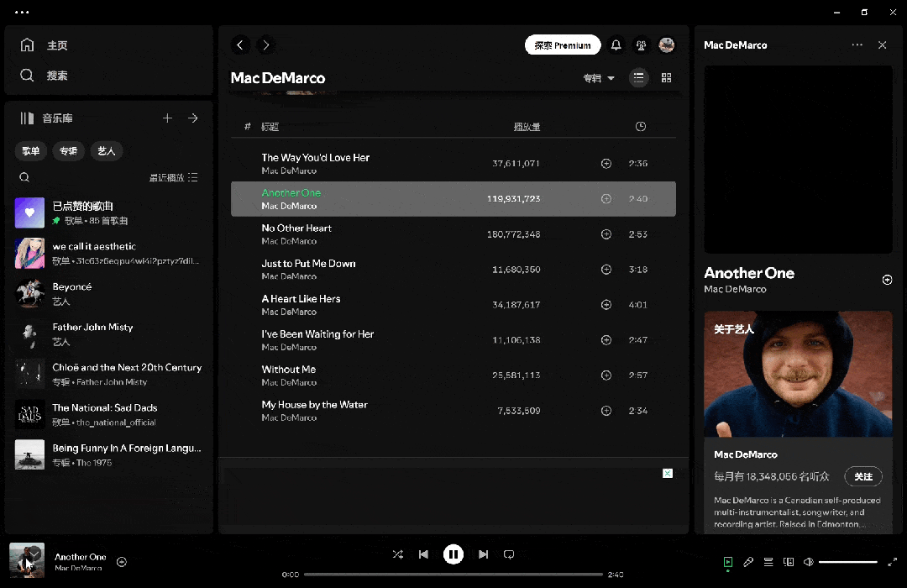Adjust the volume slider
This screenshot has width=907, height=588.
847,562
